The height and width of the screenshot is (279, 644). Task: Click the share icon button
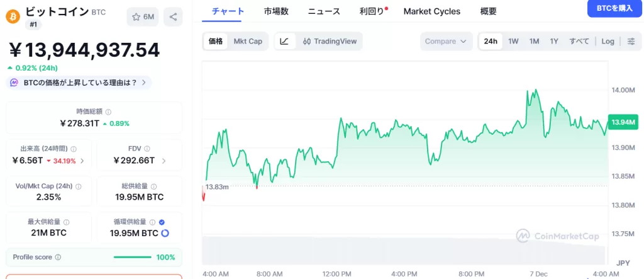[173, 16]
